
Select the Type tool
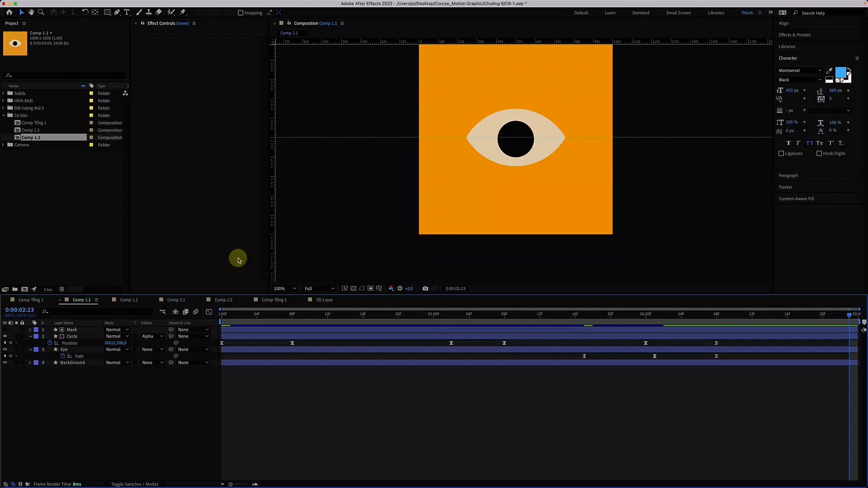coord(127,12)
